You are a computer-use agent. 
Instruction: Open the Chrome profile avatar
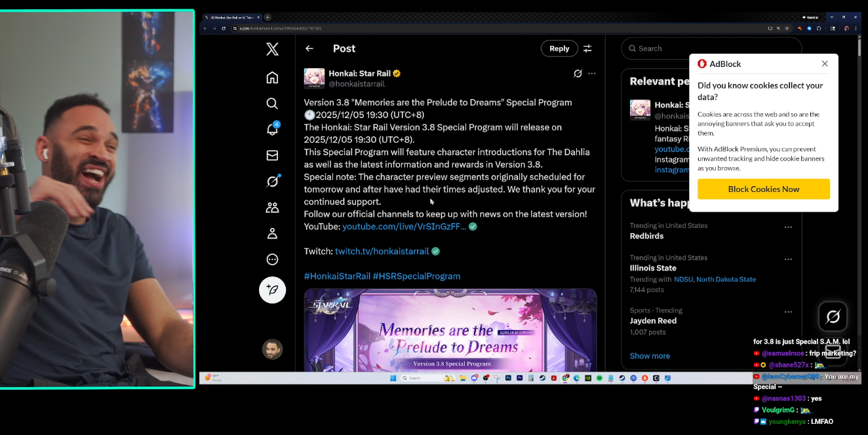click(x=846, y=29)
